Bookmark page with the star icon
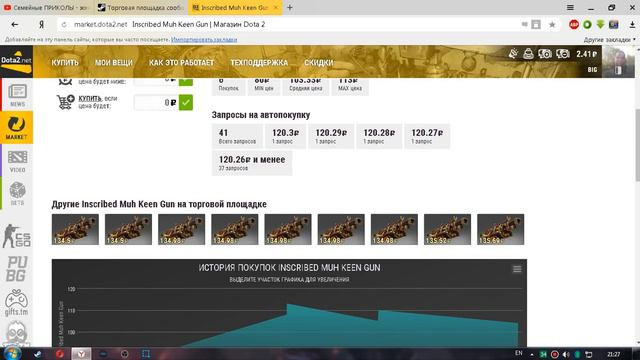The width and height of the screenshot is (640, 360). [x=552, y=24]
